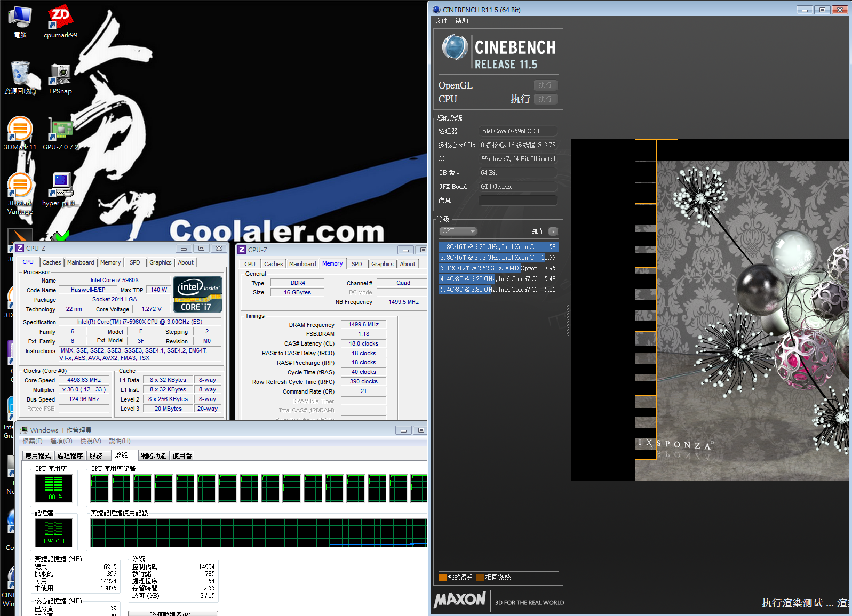The height and width of the screenshot is (616, 852).
Task: Toggle the 细节 details arrow button
Action: (x=553, y=231)
